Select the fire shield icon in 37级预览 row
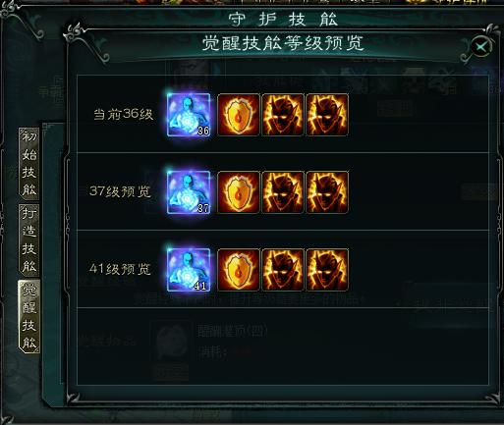Screen dimensions: 504x425 pos(239,192)
